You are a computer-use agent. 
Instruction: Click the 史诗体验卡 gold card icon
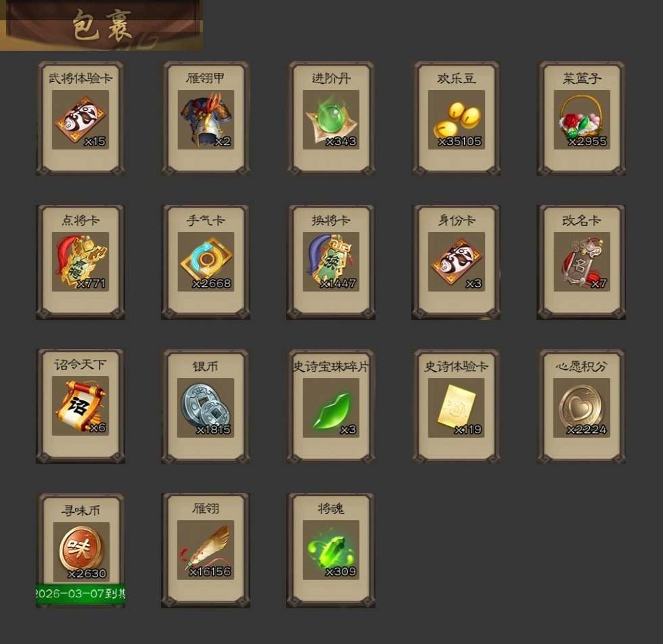[x=456, y=408]
